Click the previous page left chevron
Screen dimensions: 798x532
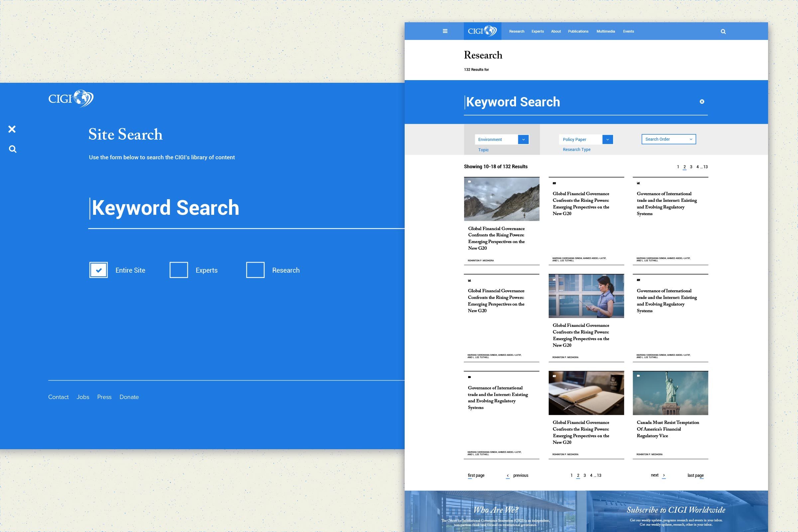[x=508, y=476]
